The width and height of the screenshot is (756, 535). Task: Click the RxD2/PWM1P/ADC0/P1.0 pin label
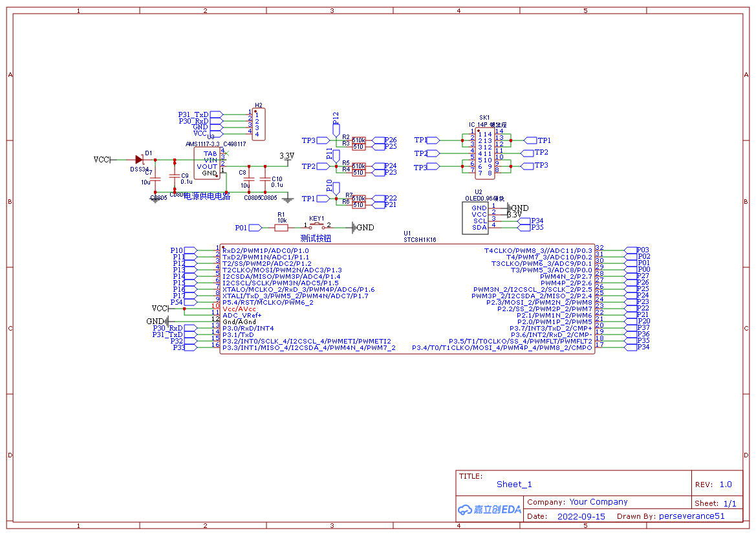[266, 250]
